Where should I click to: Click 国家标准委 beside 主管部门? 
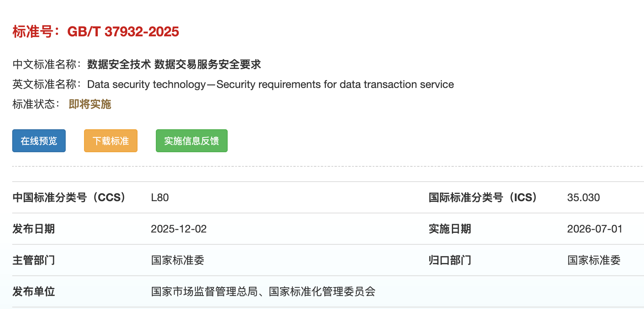point(178,260)
